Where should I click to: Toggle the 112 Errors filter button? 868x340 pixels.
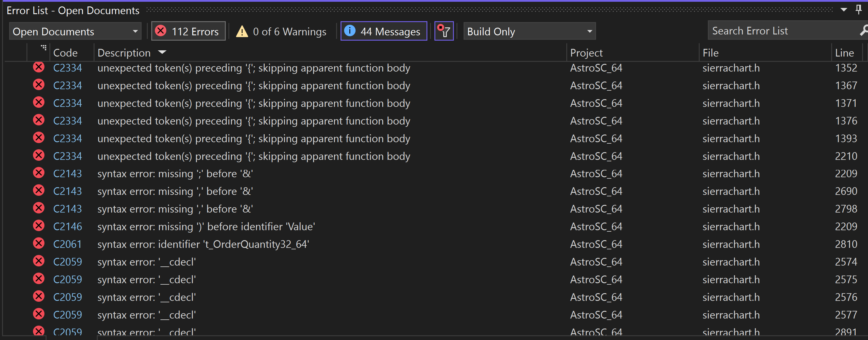(188, 31)
